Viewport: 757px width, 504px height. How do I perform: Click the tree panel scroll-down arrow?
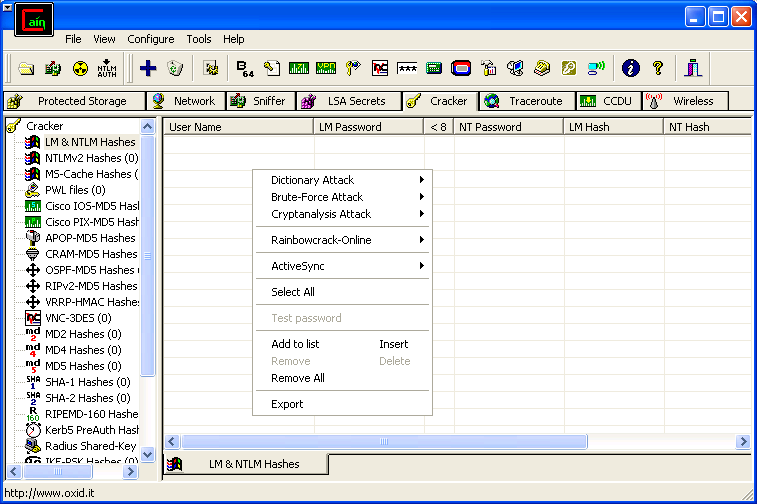(x=148, y=454)
